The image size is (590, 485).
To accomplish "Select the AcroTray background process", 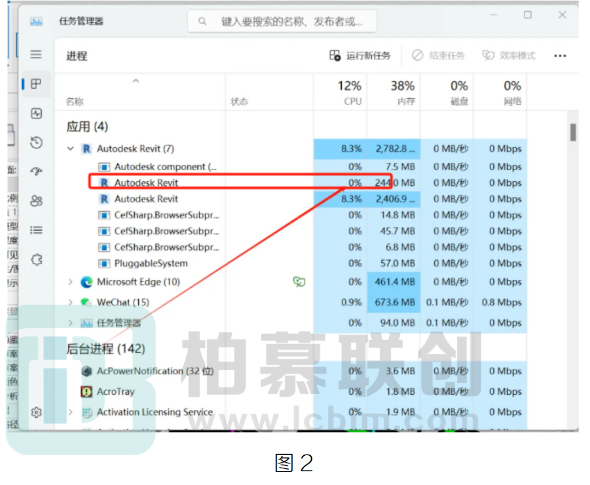I will pyautogui.click(x=290, y=392).
